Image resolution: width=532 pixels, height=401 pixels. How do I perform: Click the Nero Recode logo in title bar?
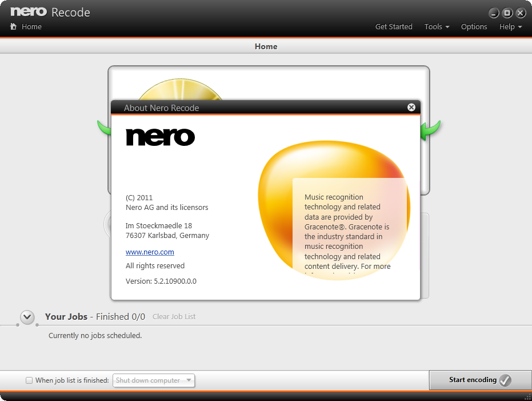50,12
